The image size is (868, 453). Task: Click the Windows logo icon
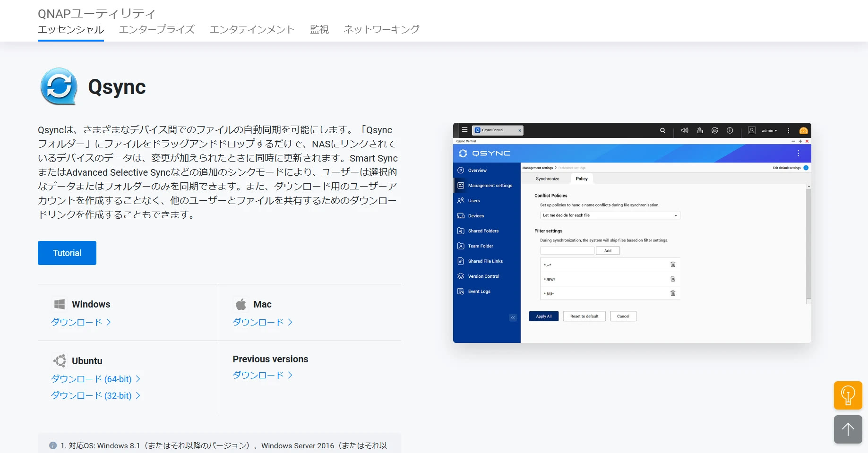(60, 304)
